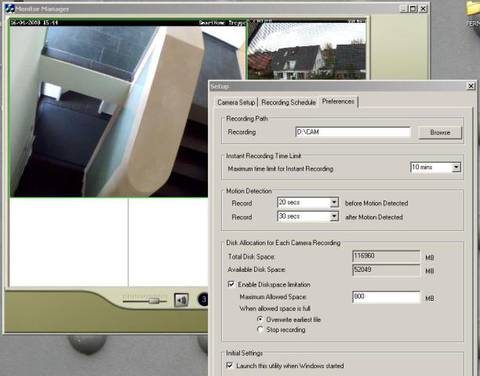Uncheck Launch this utility when Windows started

point(229,365)
